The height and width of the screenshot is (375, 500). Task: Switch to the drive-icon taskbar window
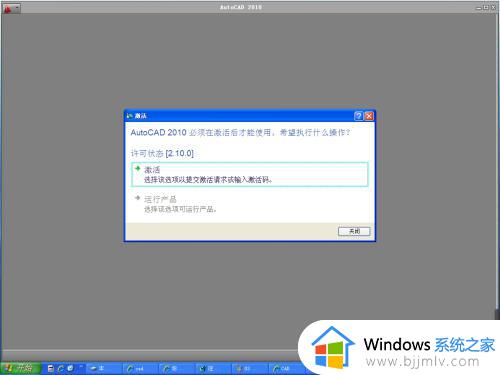point(103,369)
